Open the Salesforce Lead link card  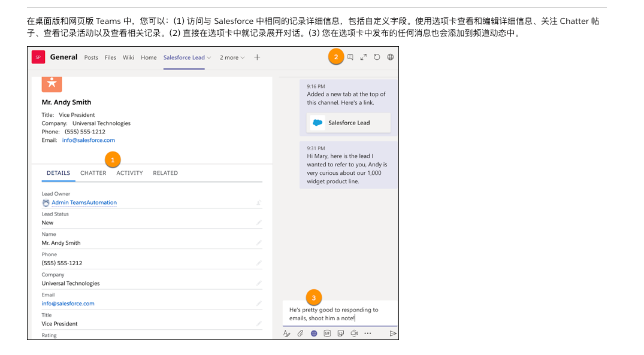(x=349, y=123)
